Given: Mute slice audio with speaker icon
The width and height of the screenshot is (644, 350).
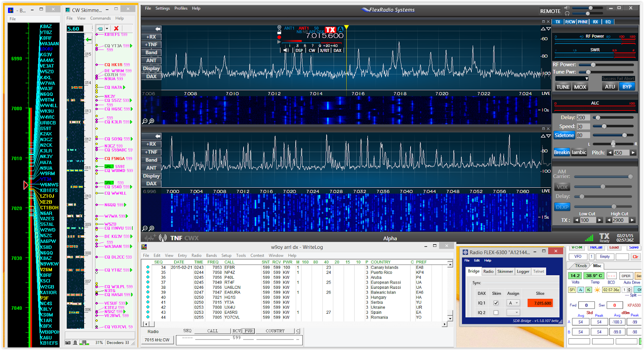Looking at the screenshot, I should (286, 50).
